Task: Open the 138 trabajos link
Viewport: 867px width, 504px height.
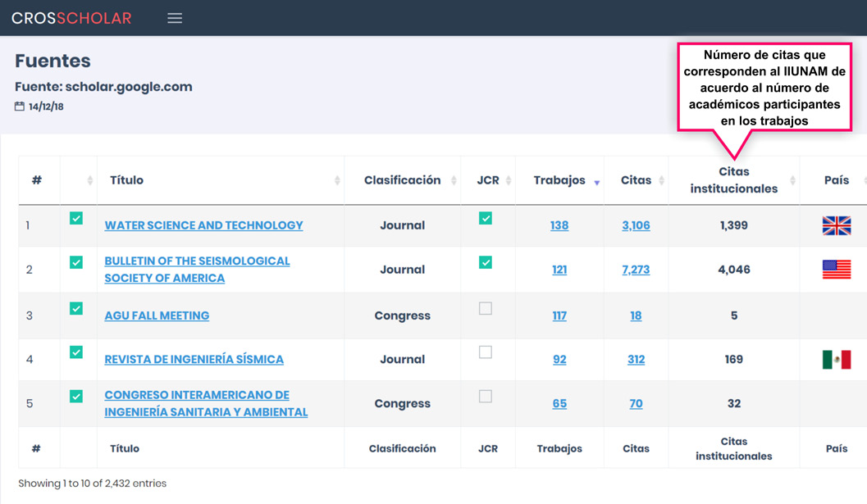Action: click(559, 225)
